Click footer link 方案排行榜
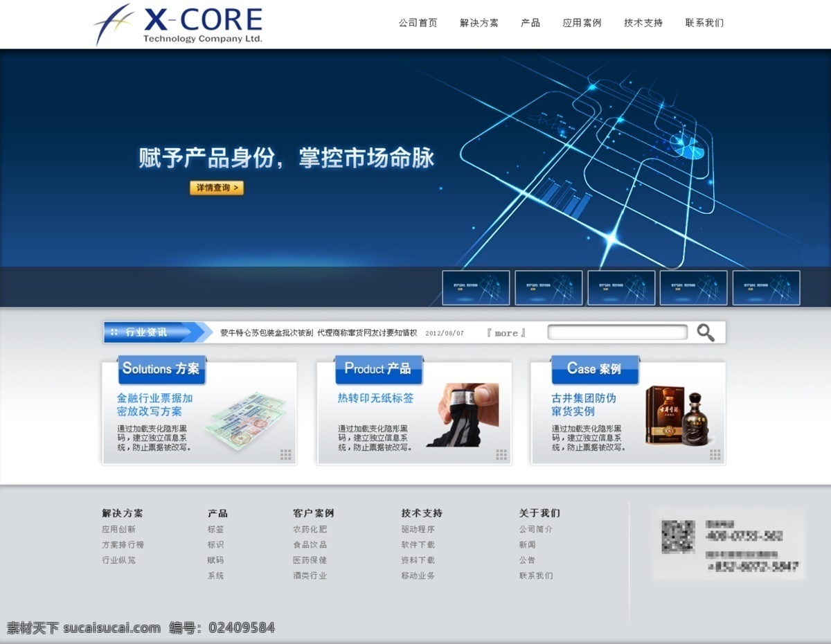The width and height of the screenshot is (831, 644). pyautogui.click(x=123, y=544)
